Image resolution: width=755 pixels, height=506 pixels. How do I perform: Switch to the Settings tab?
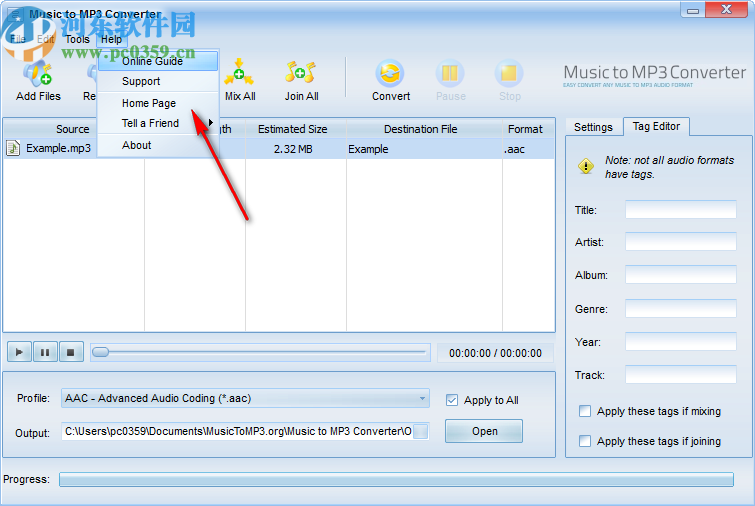(x=593, y=128)
